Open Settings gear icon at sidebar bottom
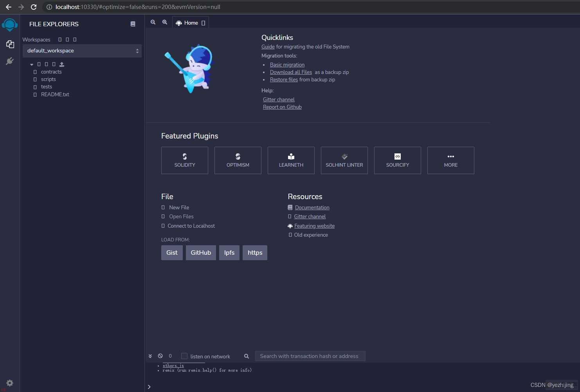 click(10, 383)
